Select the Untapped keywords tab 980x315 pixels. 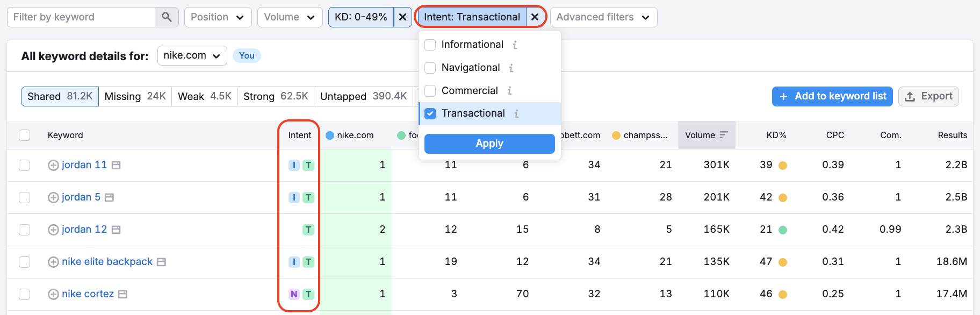click(x=363, y=96)
